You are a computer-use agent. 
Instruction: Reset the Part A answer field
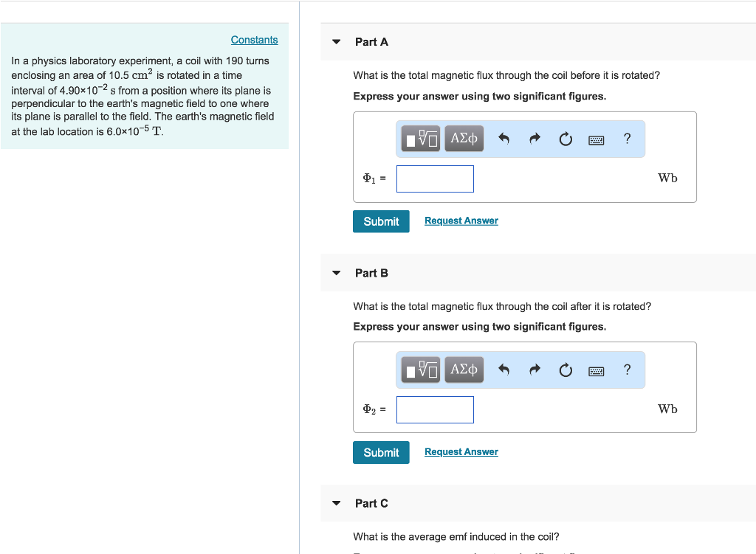(x=566, y=138)
